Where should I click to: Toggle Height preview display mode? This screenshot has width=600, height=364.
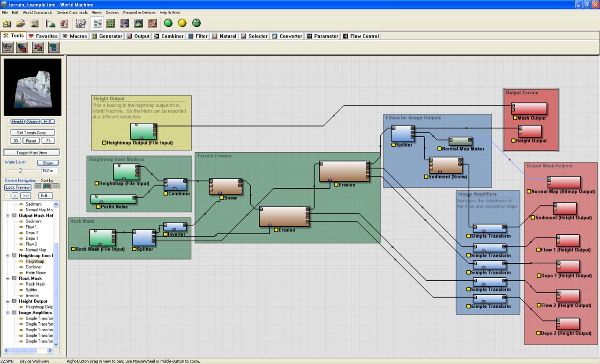click(x=18, y=121)
